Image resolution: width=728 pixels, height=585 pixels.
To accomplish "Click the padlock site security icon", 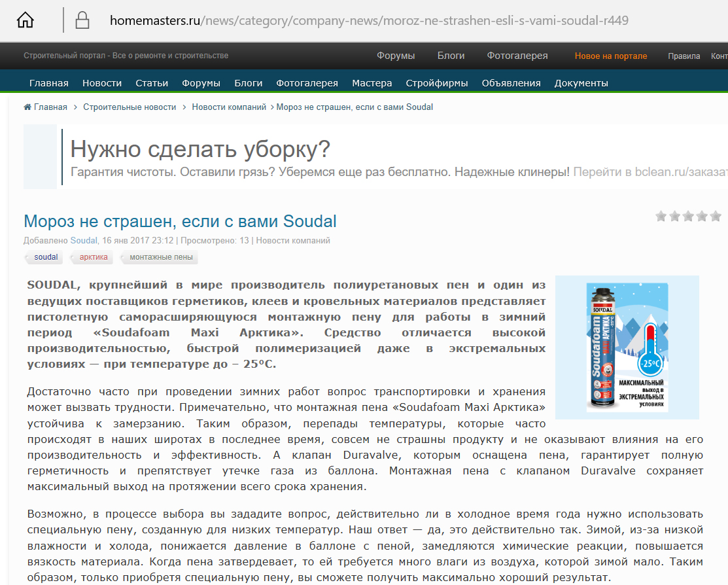I will [82, 20].
